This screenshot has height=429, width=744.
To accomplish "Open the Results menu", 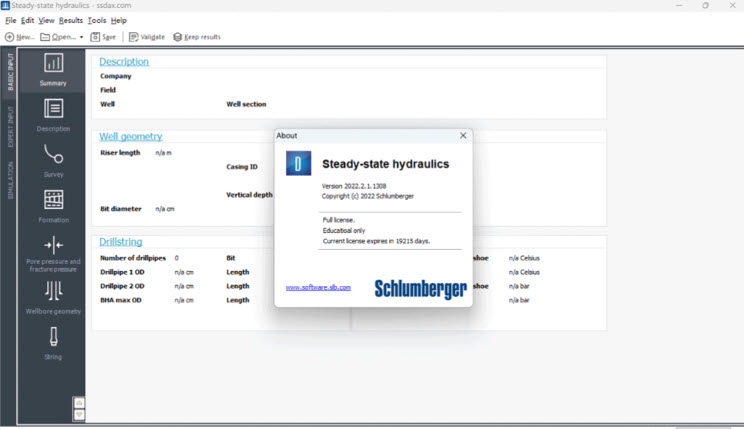I will 71,20.
